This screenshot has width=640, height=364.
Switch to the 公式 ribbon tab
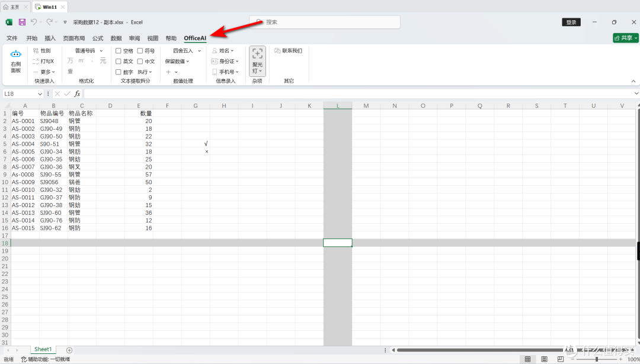pyautogui.click(x=98, y=38)
